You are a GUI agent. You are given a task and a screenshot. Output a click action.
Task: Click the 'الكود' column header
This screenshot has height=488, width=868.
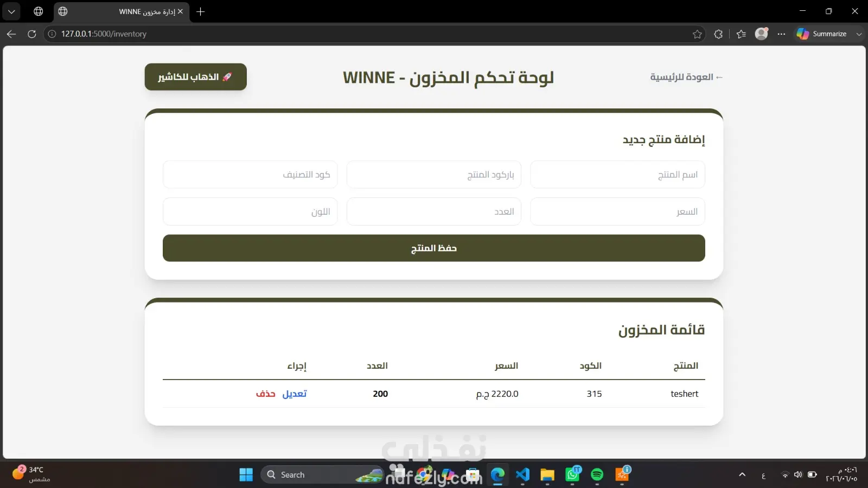[x=591, y=366]
